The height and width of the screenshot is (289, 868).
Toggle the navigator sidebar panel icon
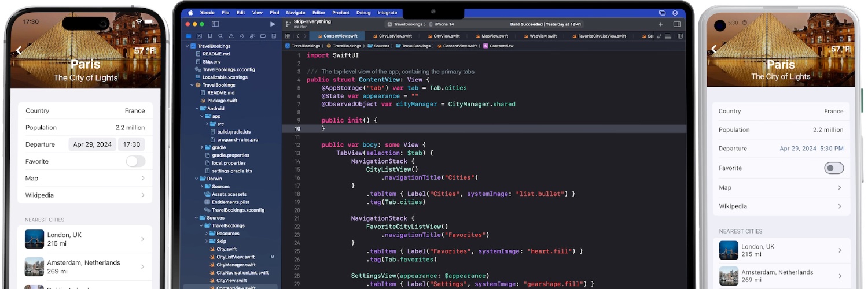point(215,24)
